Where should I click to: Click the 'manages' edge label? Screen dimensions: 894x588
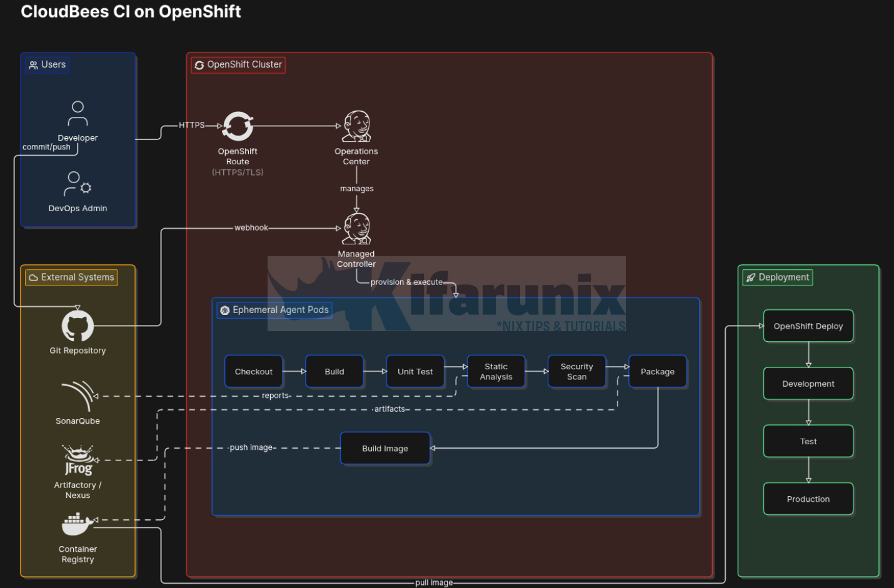357,189
